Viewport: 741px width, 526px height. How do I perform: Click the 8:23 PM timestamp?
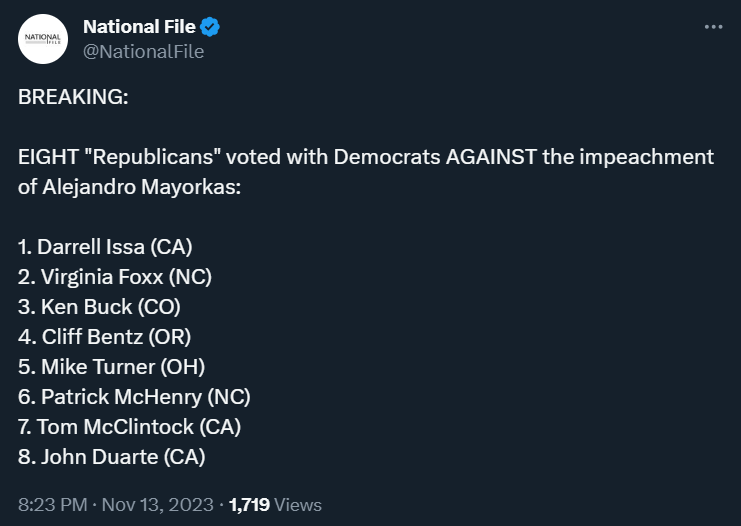click(52, 505)
